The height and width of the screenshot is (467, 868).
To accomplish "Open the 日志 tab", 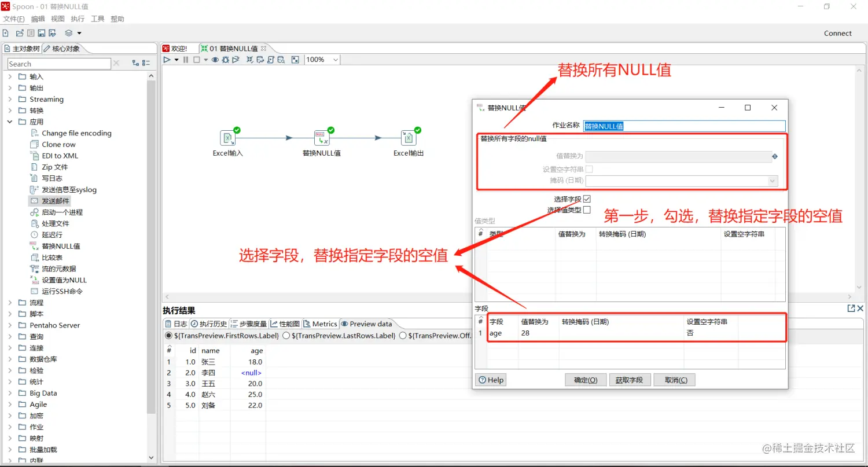I will pyautogui.click(x=176, y=324).
